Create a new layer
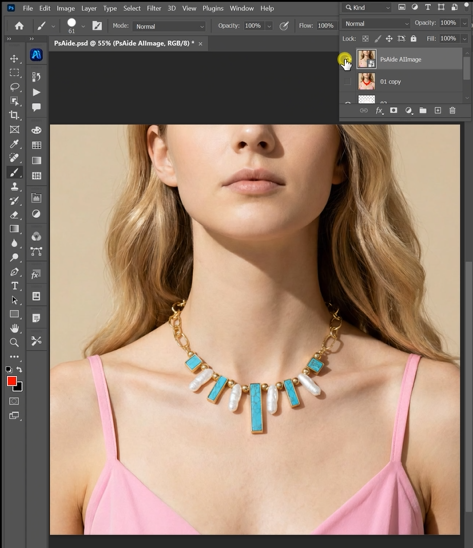473x548 pixels. point(438,110)
